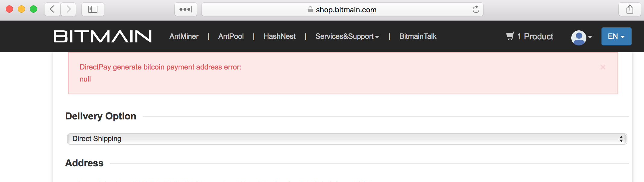Open the password autofill dots button
Viewport: 644px width, 182px height.
point(186,9)
